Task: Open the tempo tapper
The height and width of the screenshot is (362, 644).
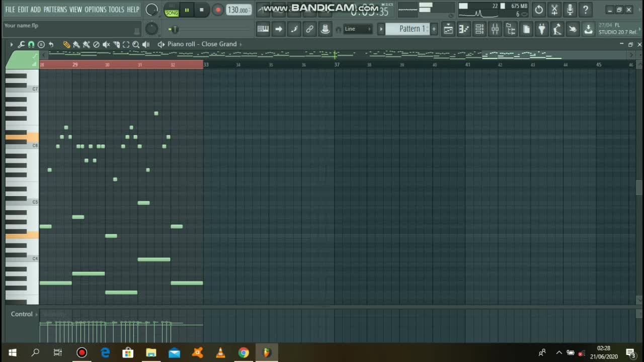Action: click(x=557, y=29)
